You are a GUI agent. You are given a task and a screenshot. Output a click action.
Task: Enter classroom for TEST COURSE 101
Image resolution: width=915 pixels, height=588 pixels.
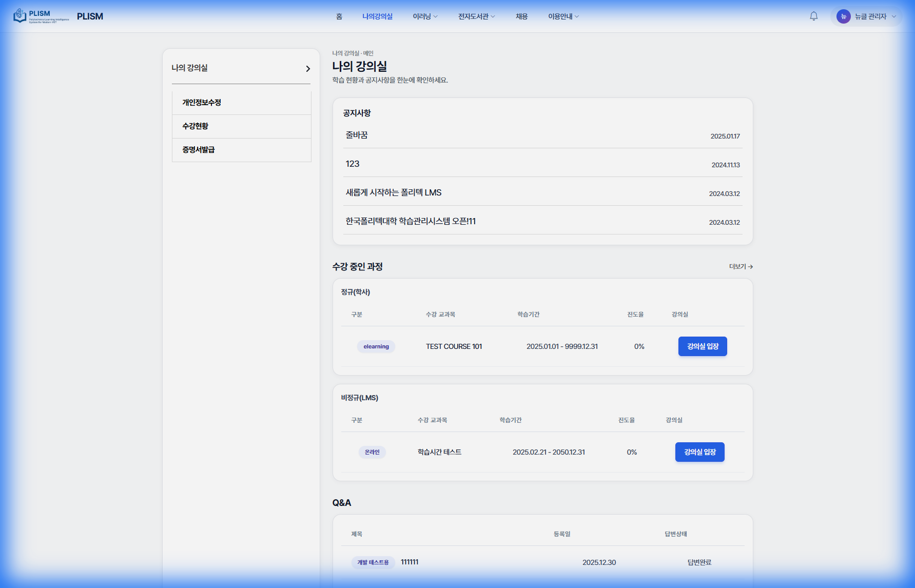point(703,346)
